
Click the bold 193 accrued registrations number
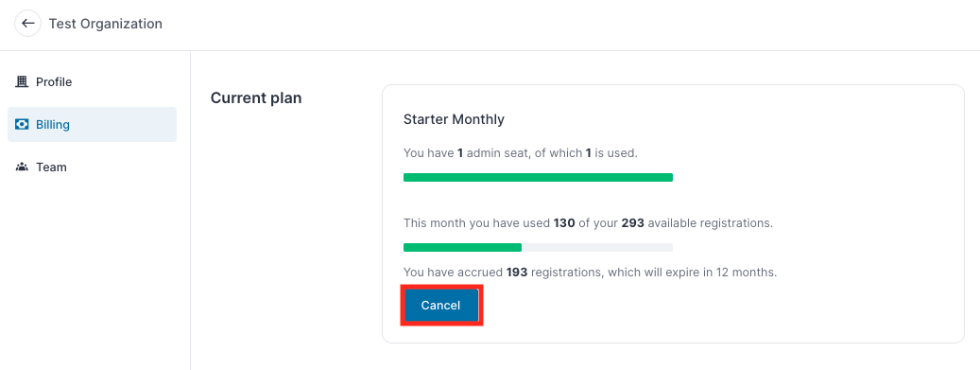[x=517, y=273]
